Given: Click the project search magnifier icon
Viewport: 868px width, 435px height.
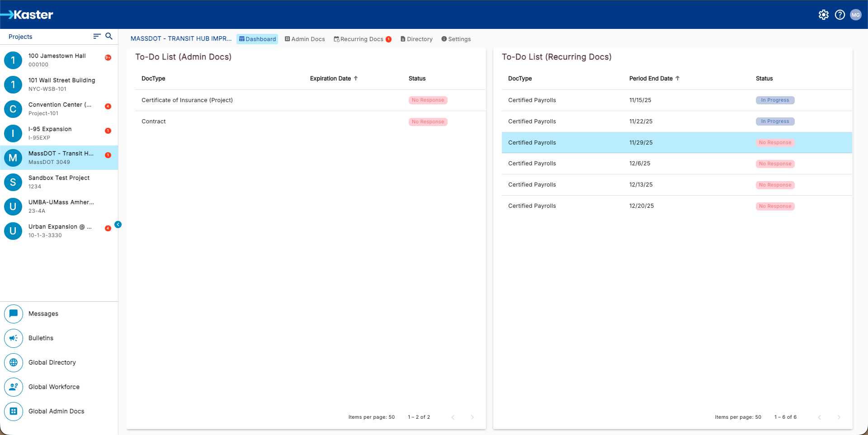Looking at the screenshot, I should (109, 36).
